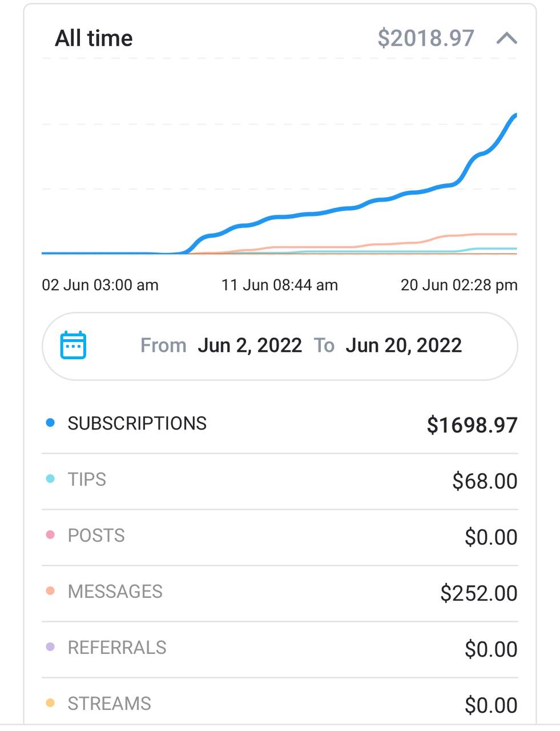
Task: Select the POSTS earnings row
Action: (280, 537)
